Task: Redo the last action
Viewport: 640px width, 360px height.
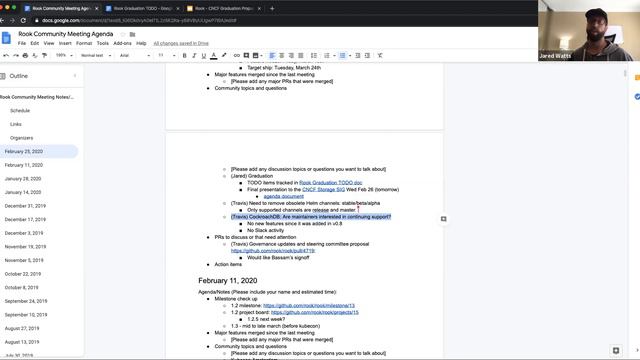Action: [16, 56]
